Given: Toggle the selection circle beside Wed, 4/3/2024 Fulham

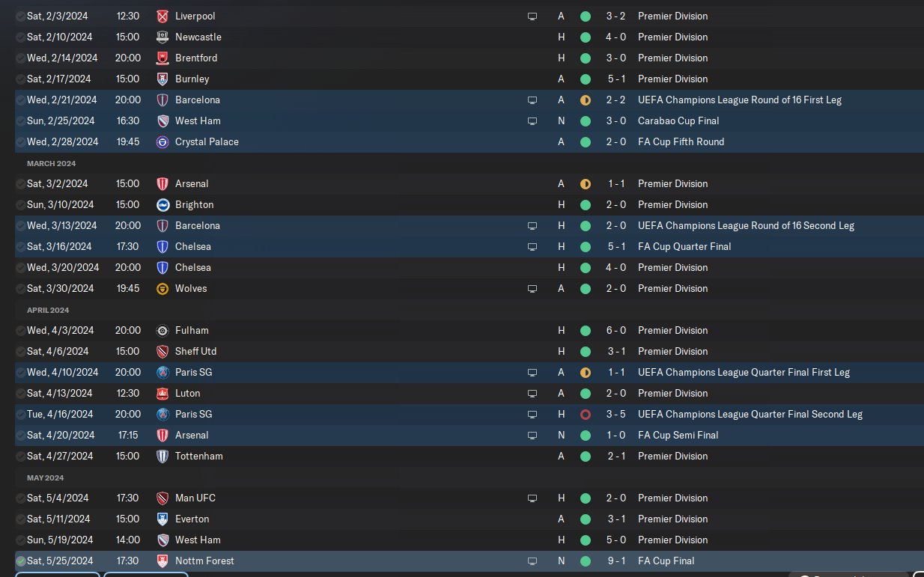Looking at the screenshot, I should (20, 330).
